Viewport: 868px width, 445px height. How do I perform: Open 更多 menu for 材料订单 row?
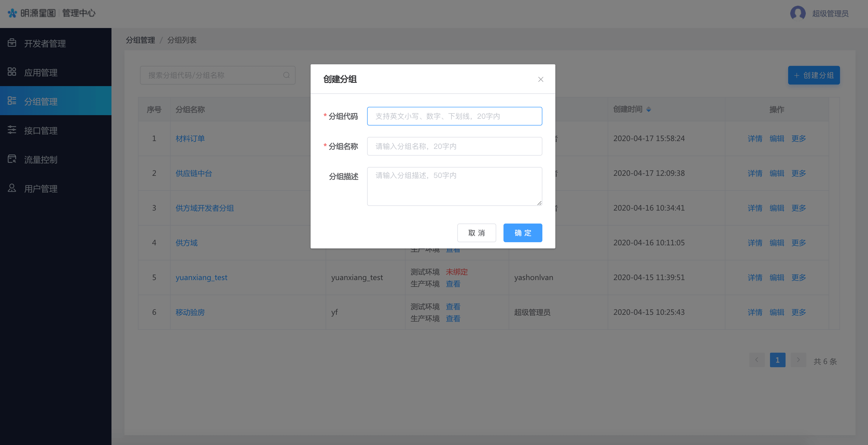click(798, 138)
